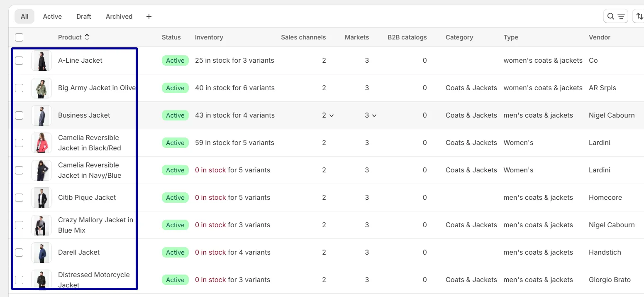Click '40 in stock for 6 variants'
Screen dimensions: 644x297
tap(235, 88)
